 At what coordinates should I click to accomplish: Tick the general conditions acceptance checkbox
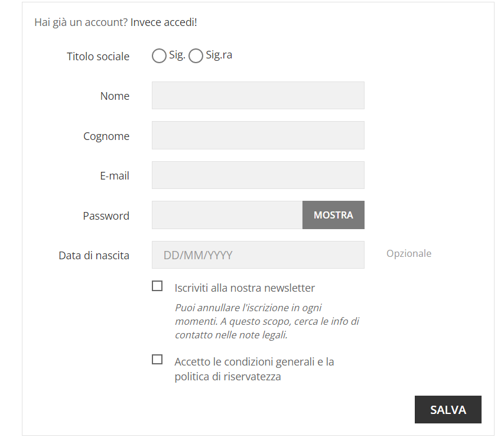(x=157, y=360)
